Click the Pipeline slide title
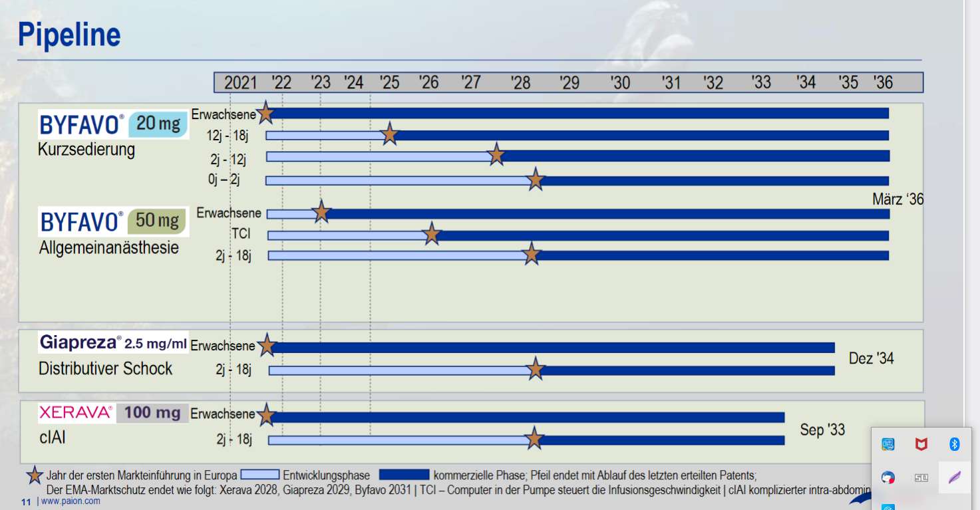Viewport: 980px width, 510px height. (x=69, y=35)
